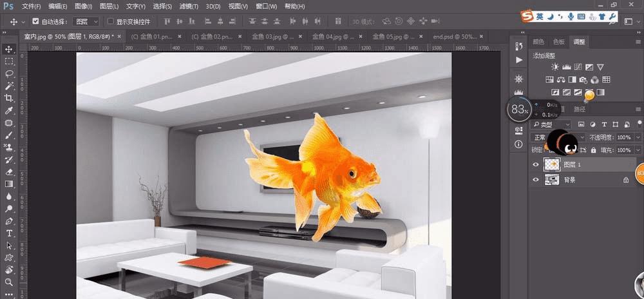644x299 pixels.
Task: Select the Rectangular Marquee tool
Action: (9, 61)
